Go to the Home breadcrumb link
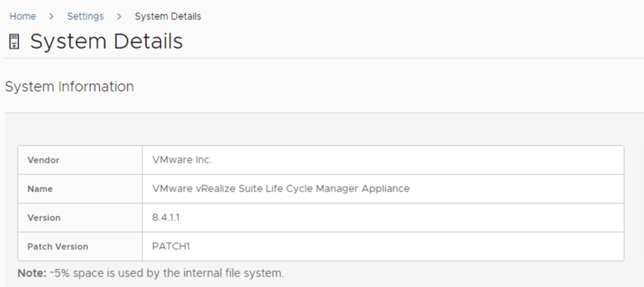This screenshot has width=644, height=287. tap(23, 16)
